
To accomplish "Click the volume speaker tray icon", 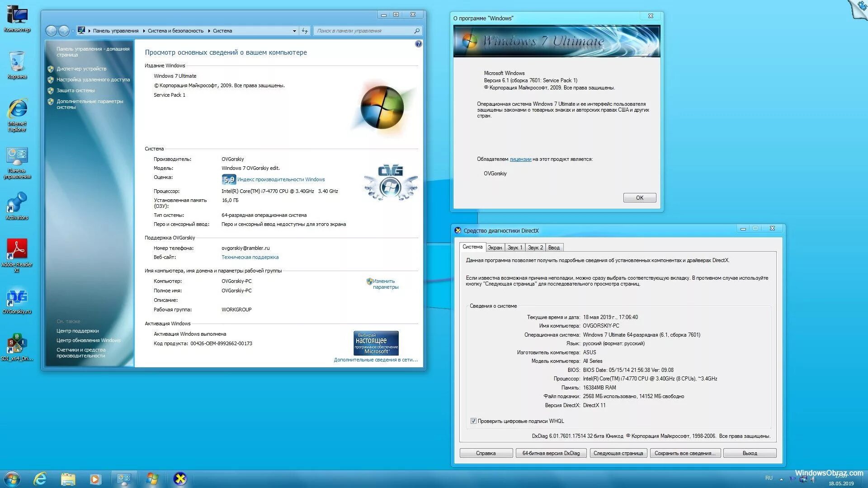I will click(814, 479).
